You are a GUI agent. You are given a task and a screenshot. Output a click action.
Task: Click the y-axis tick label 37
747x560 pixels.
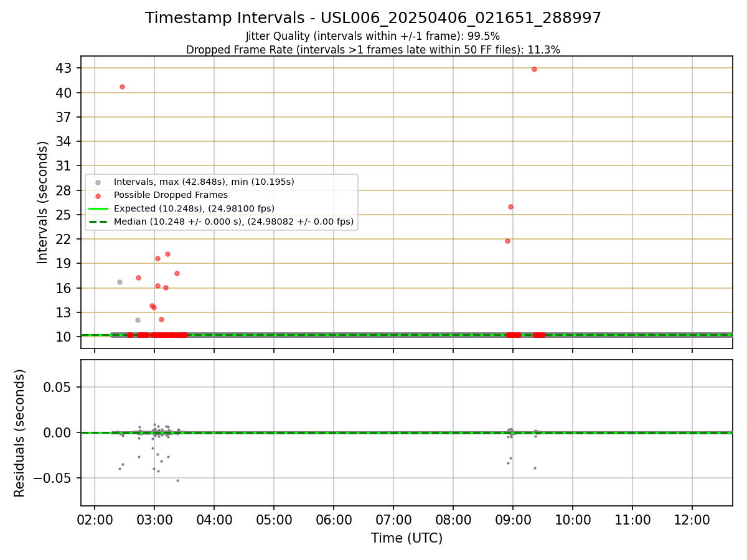65,117
